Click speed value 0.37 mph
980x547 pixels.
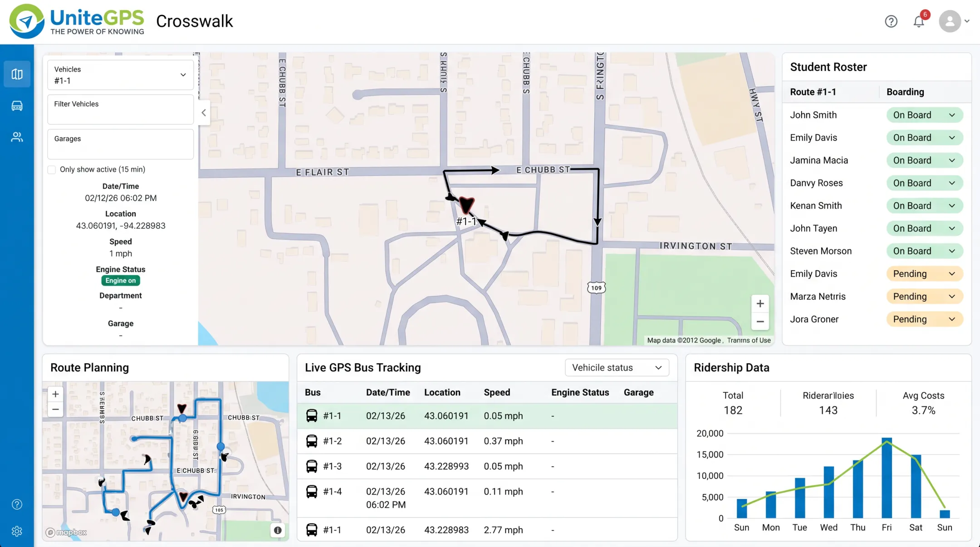coord(503,441)
